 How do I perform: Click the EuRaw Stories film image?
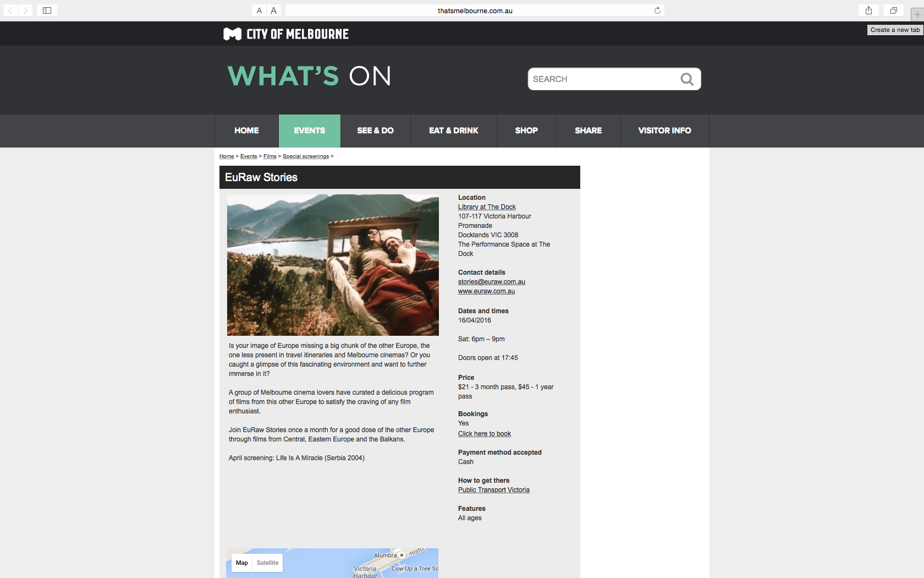point(333,265)
